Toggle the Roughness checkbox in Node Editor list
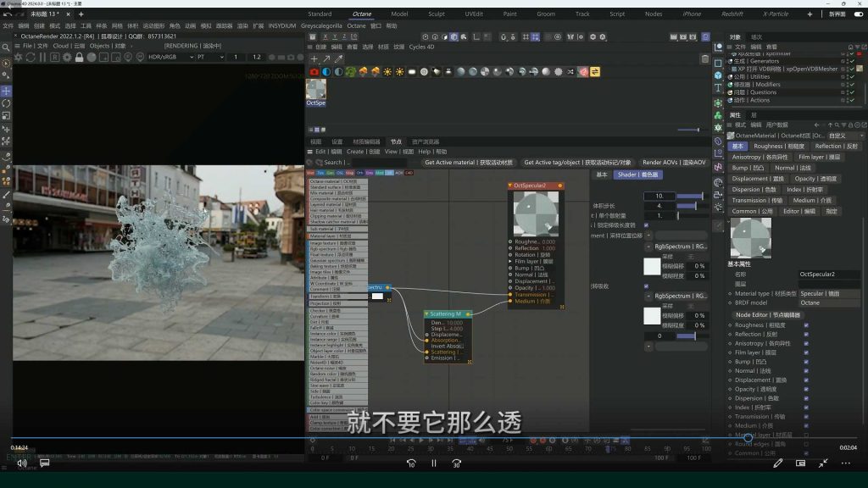 tap(805, 324)
